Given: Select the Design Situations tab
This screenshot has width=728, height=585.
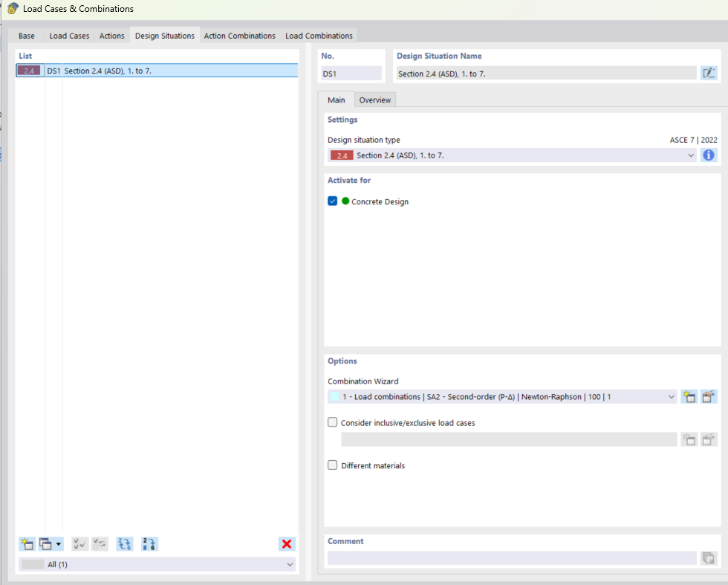Looking at the screenshot, I should tap(165, 36).
